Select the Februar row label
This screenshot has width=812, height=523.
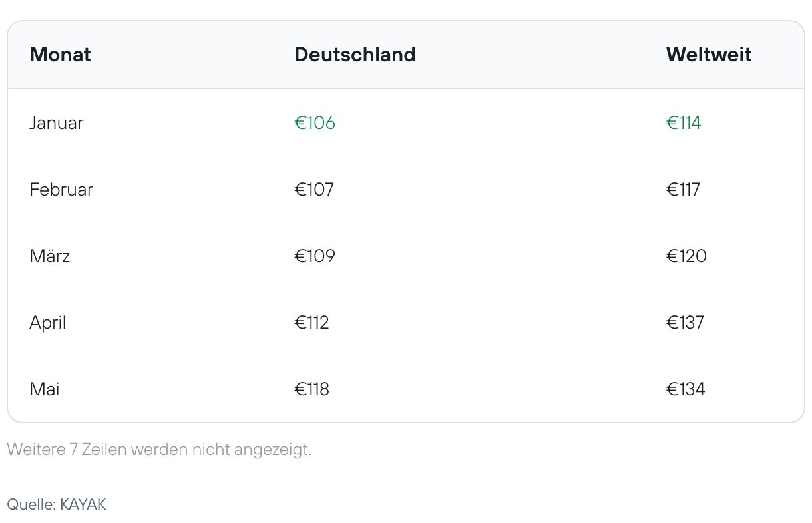61,190
